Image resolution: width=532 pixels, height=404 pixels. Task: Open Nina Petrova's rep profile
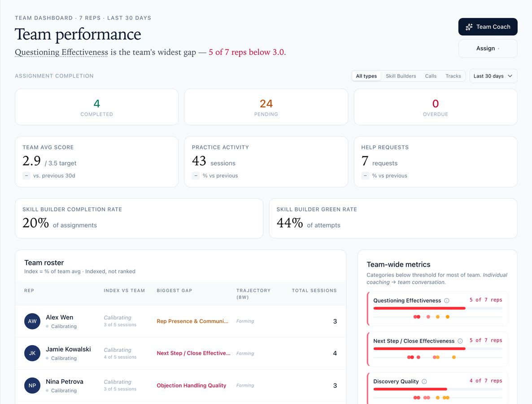(65, 382)
